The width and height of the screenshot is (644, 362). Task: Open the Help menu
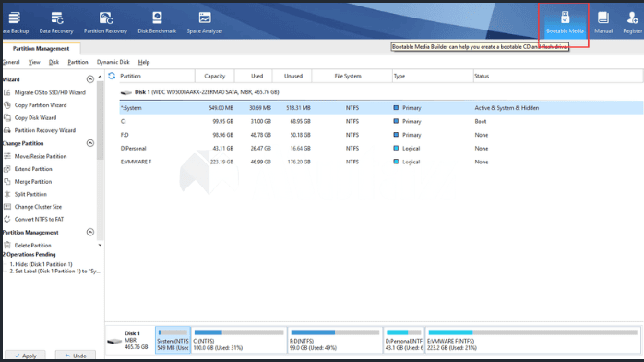(x=144, y=62)
